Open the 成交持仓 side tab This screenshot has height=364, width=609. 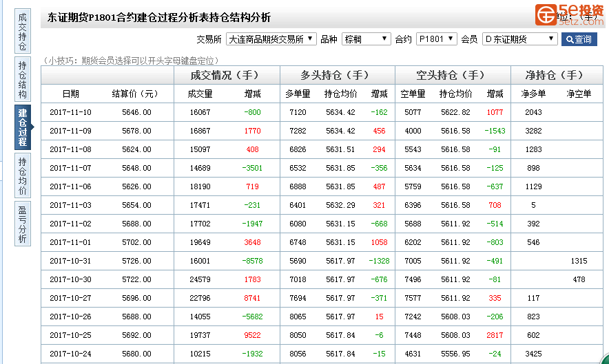click(23, 32)
